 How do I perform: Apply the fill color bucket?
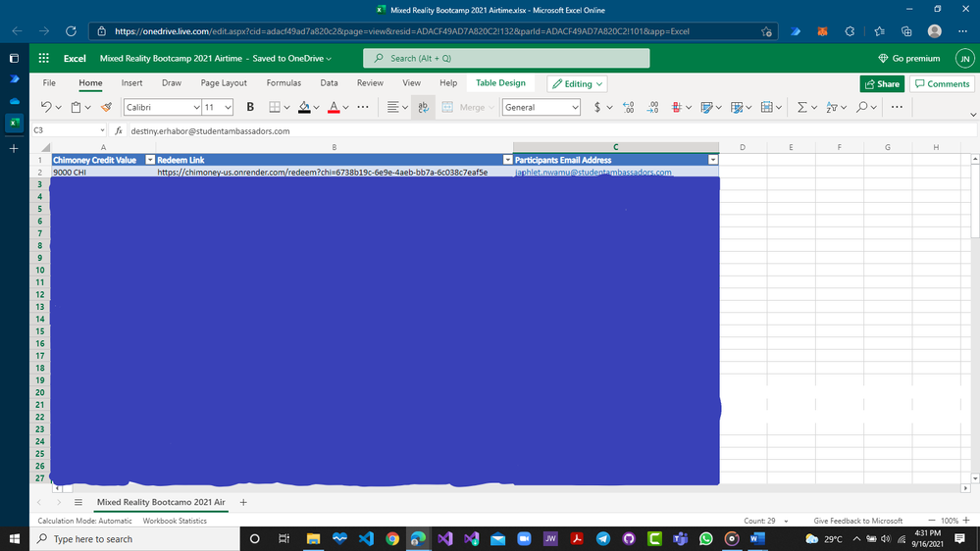click(304, 107)
